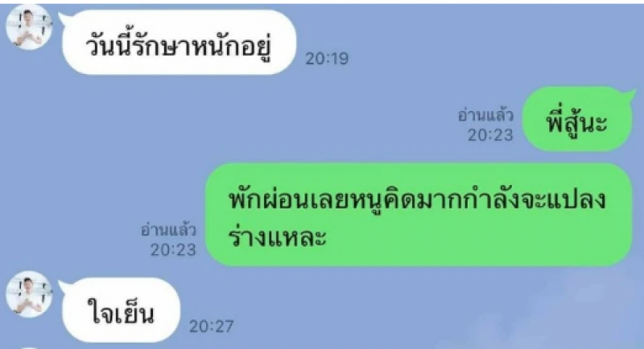Click empty chat background right of 20:19
The height and width of the screenshot is (349, 644).
pos(473,45)
